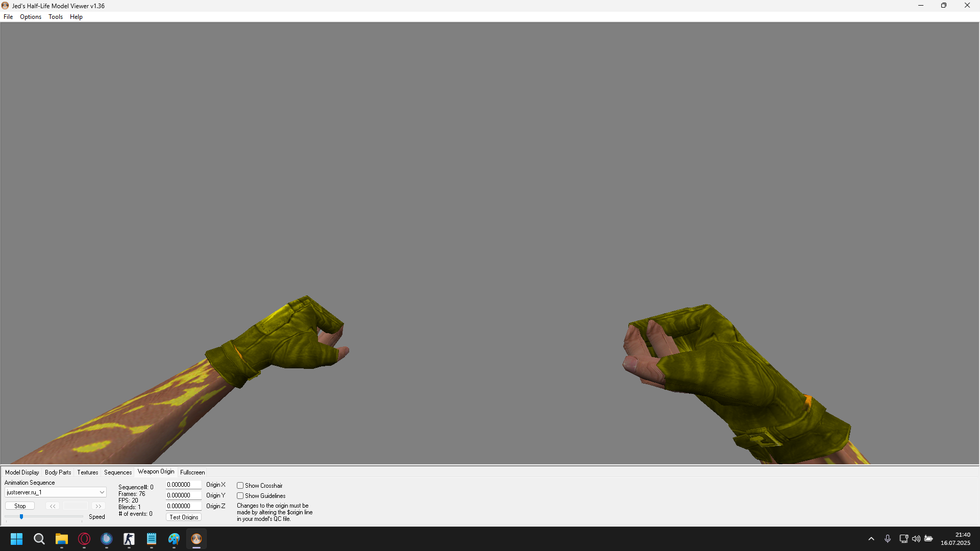Adjust the Speed slider handle
Viewport: 980px width, 551px height.
tap(21, 517)
